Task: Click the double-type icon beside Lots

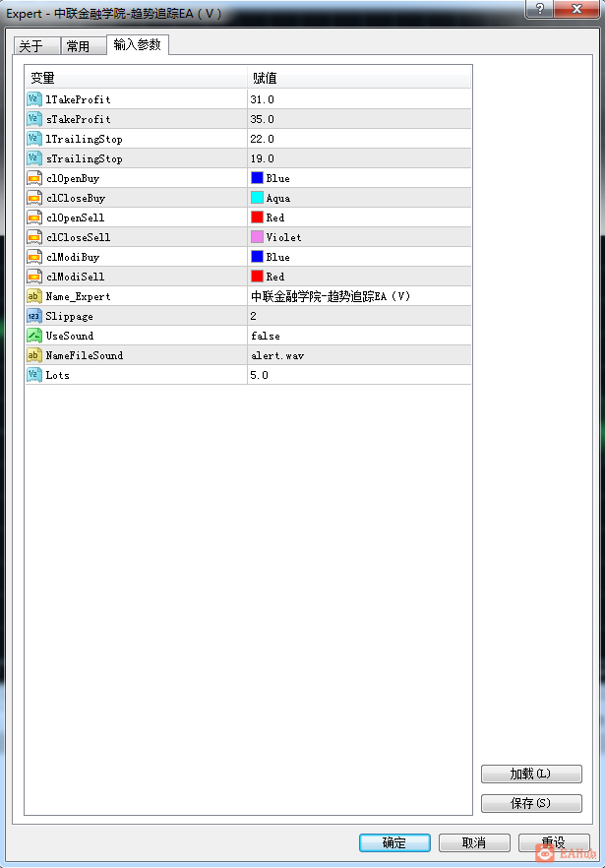Action: pyautogui.click(x=34, y=375)
